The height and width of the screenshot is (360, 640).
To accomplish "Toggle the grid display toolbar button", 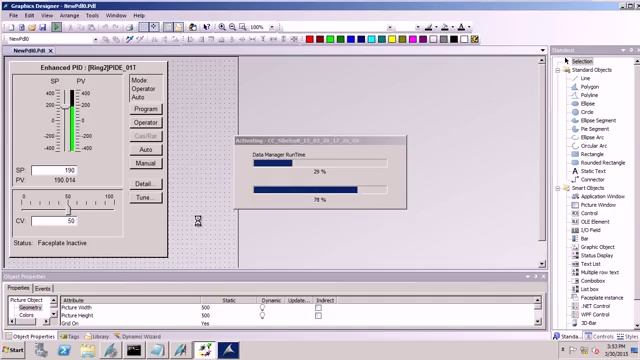I will pyautogui.click(x=143, y=27).
